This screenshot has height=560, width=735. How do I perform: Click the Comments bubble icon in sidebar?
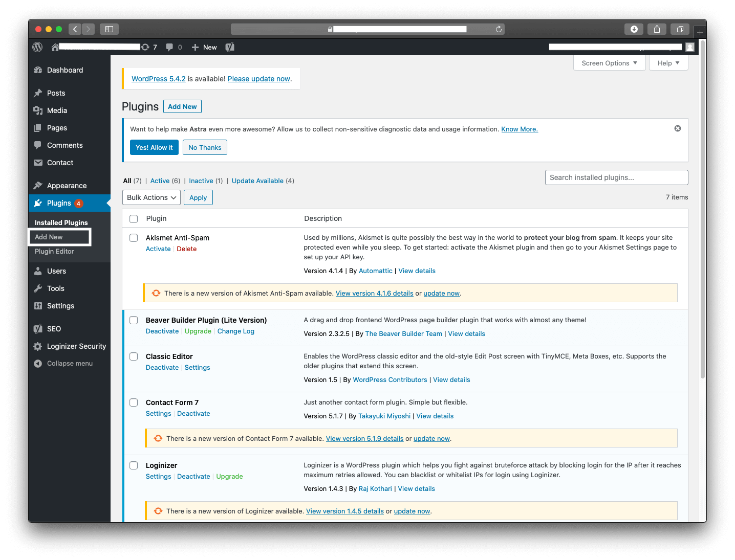pyautogui.click(x=38, y=145)
